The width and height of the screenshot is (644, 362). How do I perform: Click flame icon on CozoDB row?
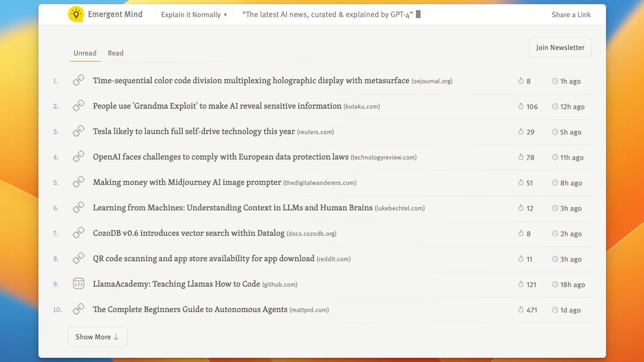pos(521,233)
